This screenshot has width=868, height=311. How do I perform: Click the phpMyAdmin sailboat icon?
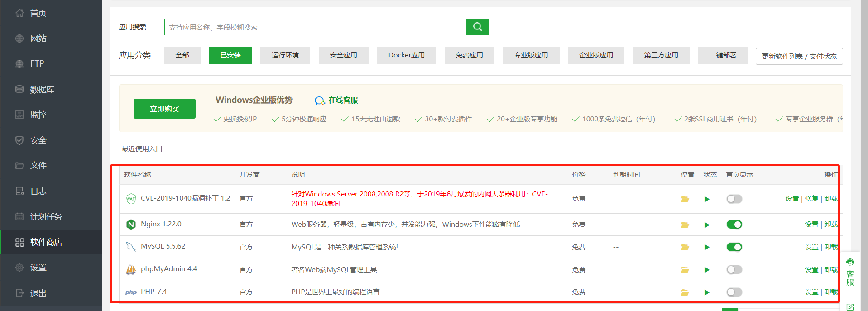tap(131, 270)
